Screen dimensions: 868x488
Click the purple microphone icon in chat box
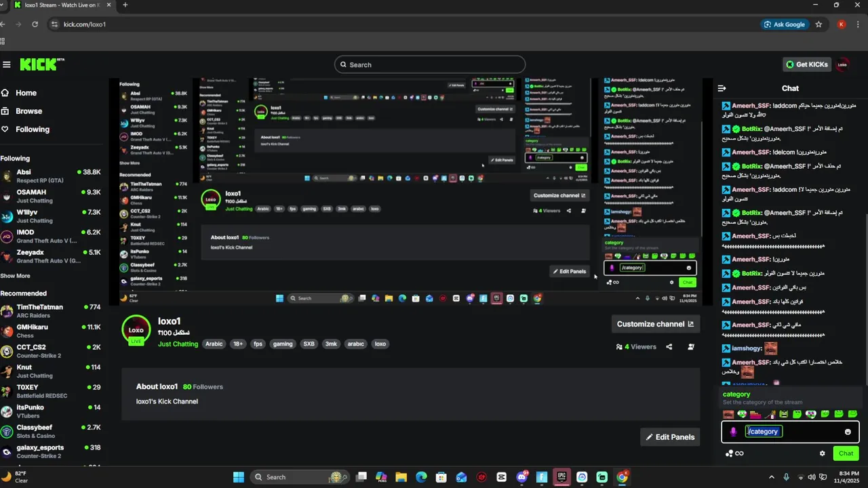[x=733, y=432]
